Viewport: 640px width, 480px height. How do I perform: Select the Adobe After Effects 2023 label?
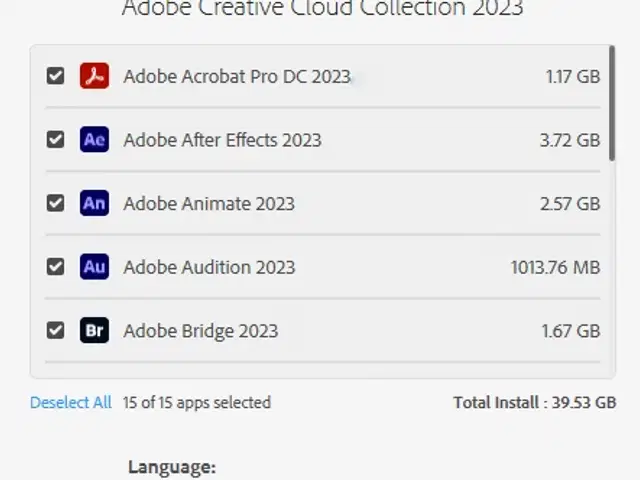pos(222,140)
